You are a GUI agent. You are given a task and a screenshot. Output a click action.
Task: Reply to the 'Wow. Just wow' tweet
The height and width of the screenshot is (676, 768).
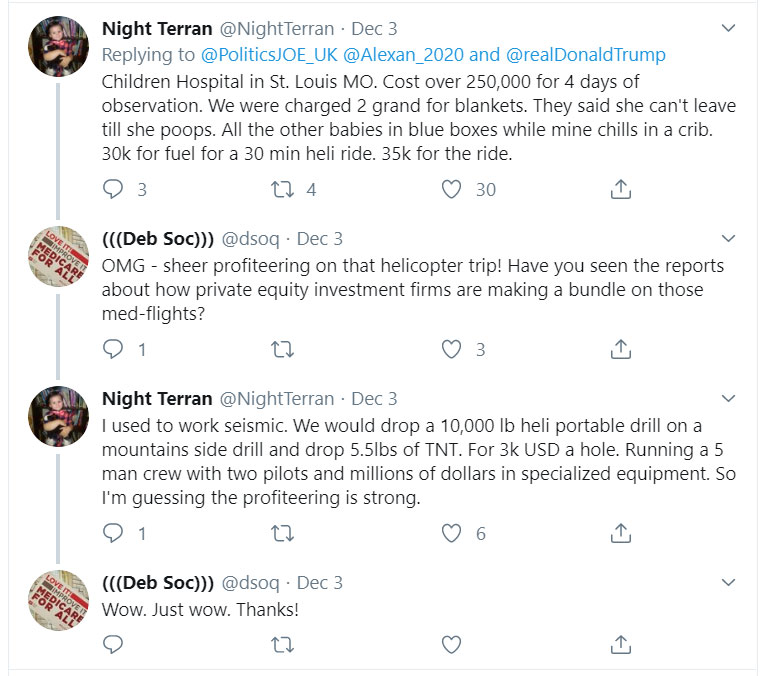pos(114,643)
